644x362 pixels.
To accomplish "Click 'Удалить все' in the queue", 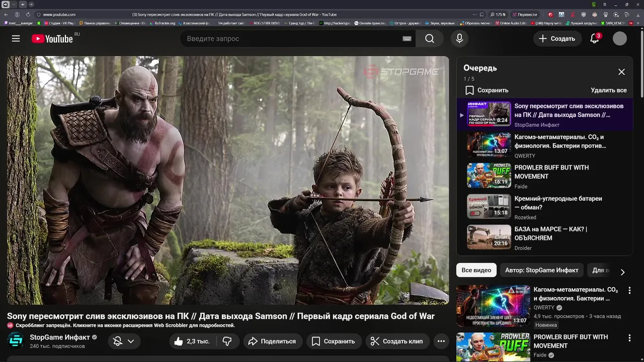I will coord(609,90).
